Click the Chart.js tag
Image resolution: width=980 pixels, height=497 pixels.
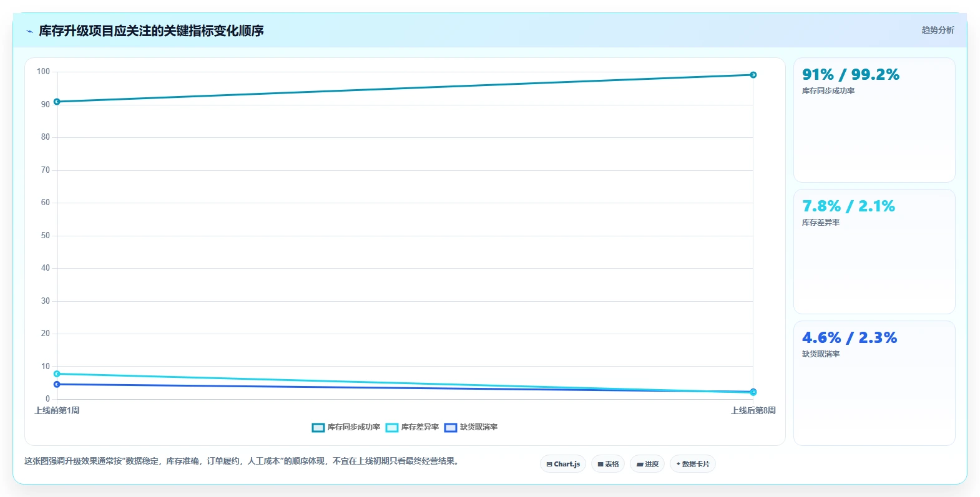[563, 464]
